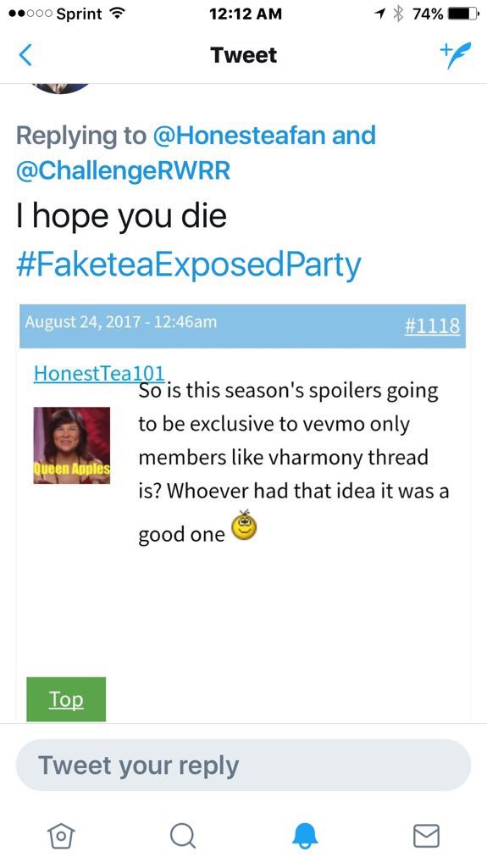The width and height of the screenshot is (487, 868).
Task: Open the Notifications bell tab
Action: coord(304,834)
